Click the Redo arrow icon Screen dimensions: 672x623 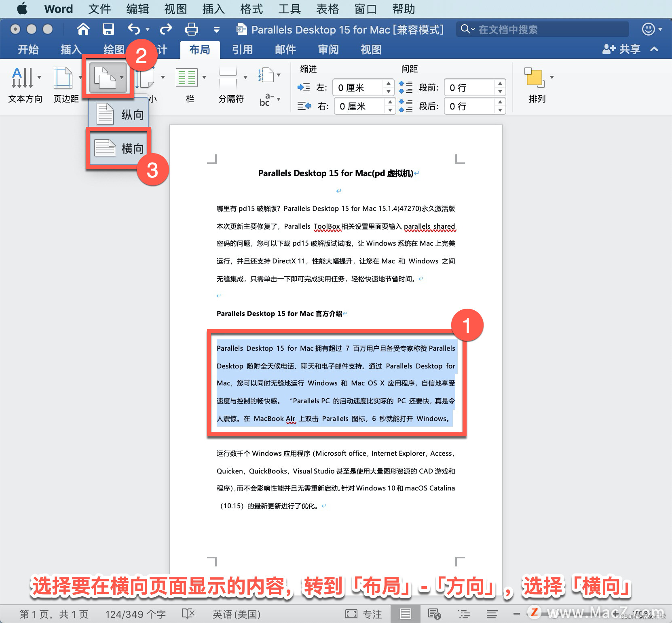click(x=166, y=29)
